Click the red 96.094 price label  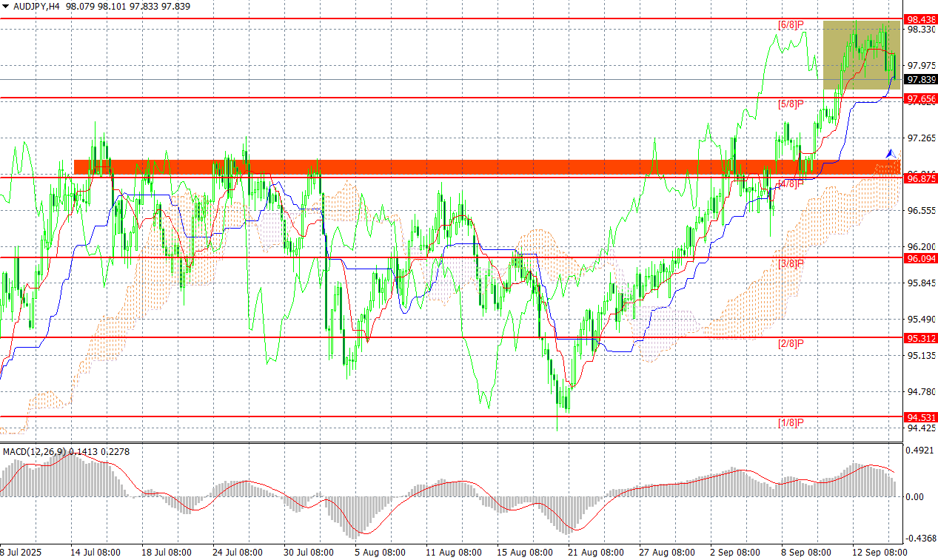[920, 258]
